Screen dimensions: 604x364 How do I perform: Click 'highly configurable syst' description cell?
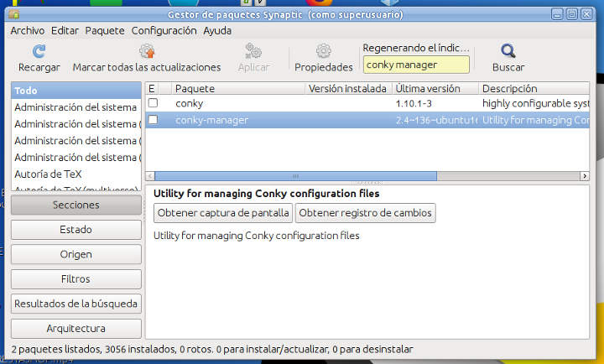(535, 103)
